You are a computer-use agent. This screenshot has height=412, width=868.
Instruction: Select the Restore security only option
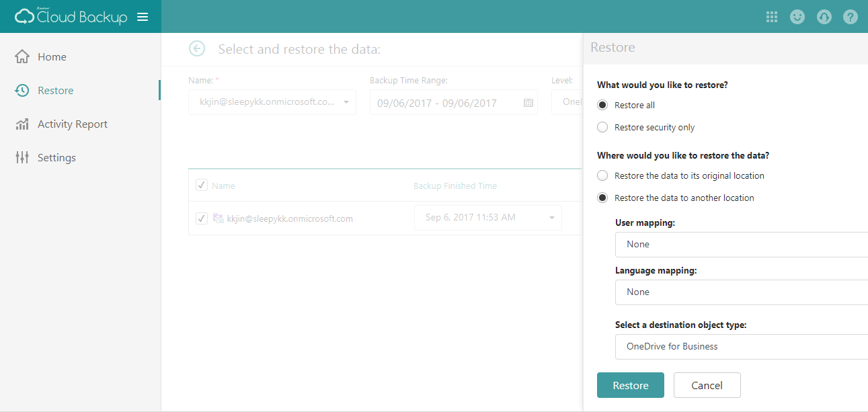(x=602, y=128)
